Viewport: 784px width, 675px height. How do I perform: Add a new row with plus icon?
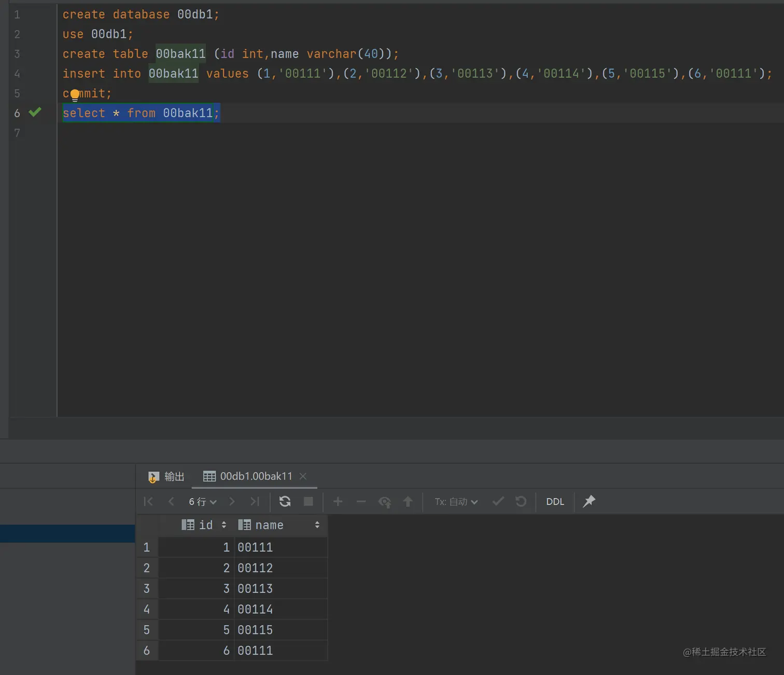[x=338, y=501]
